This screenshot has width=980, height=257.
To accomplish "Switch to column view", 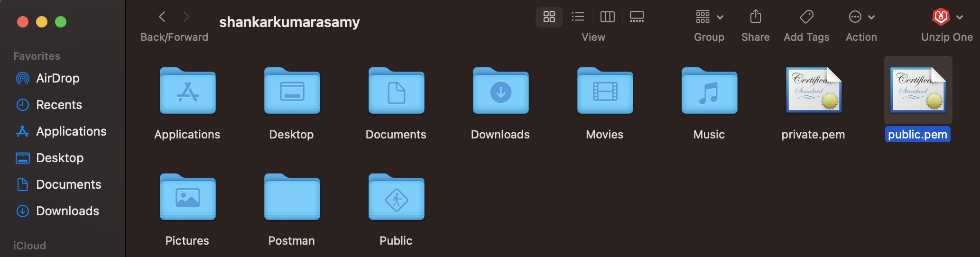I will coord(607,17).
